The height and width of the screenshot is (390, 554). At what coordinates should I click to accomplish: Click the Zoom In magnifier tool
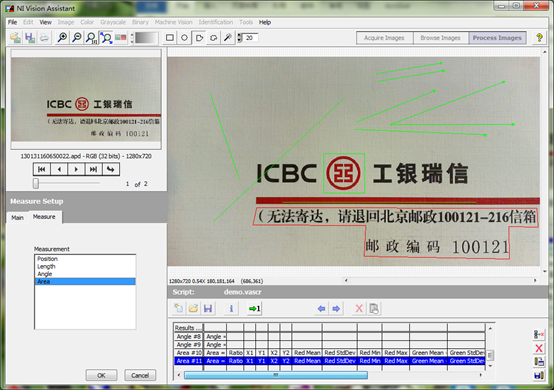62,37
